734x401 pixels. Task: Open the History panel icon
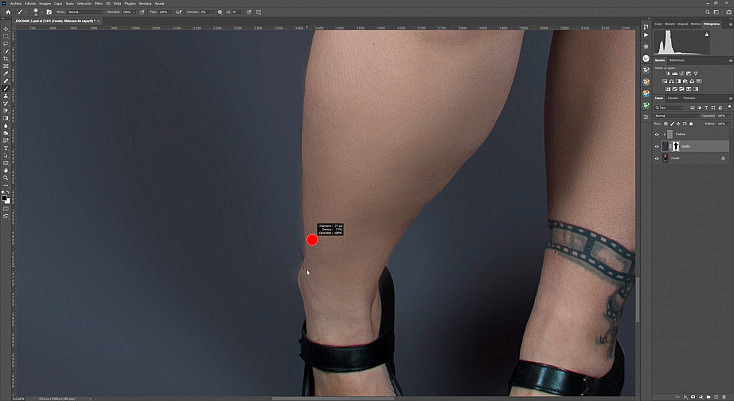click(x=646, y=27)
